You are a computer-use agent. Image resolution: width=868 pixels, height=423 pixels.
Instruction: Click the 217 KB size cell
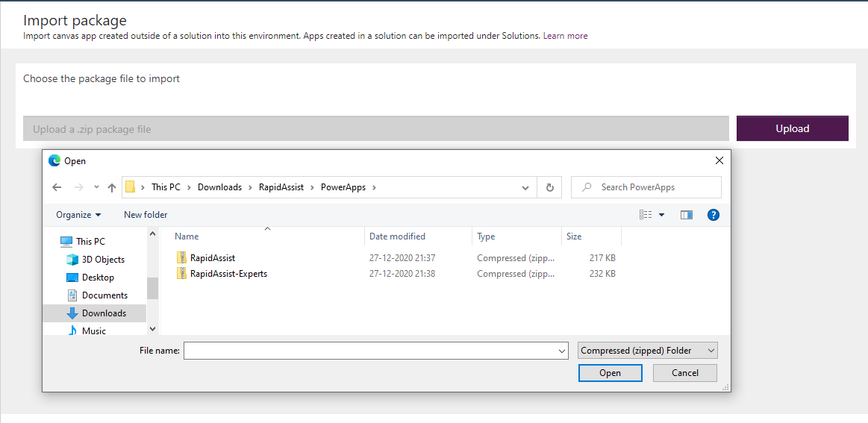coord(602,257)
